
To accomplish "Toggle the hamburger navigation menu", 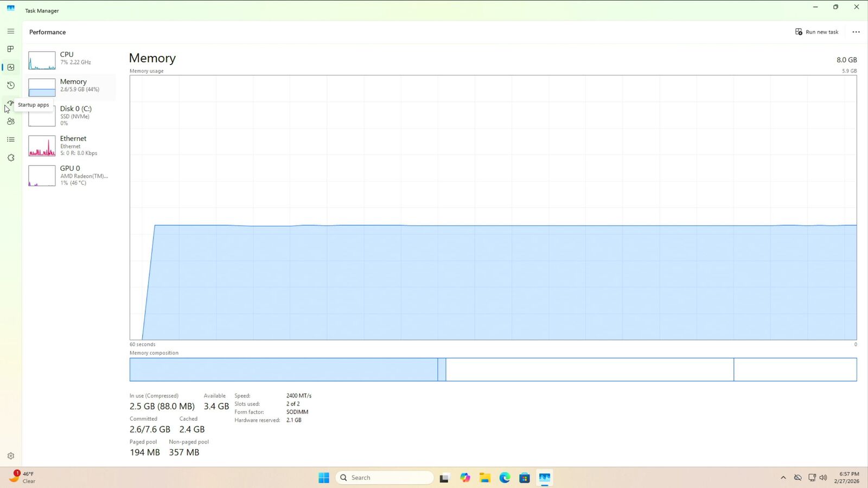I will tap(10, 31).
